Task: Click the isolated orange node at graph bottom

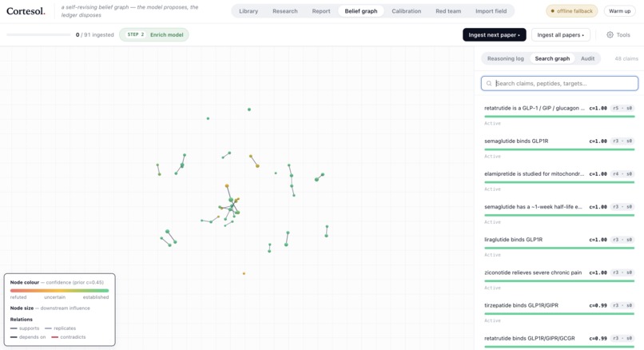Action: 244,273
